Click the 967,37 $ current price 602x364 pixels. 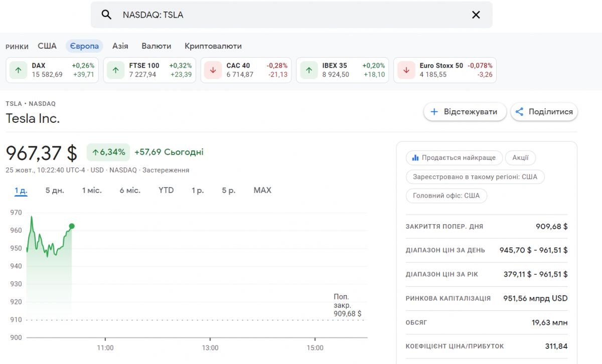click(x=42, y=152)
